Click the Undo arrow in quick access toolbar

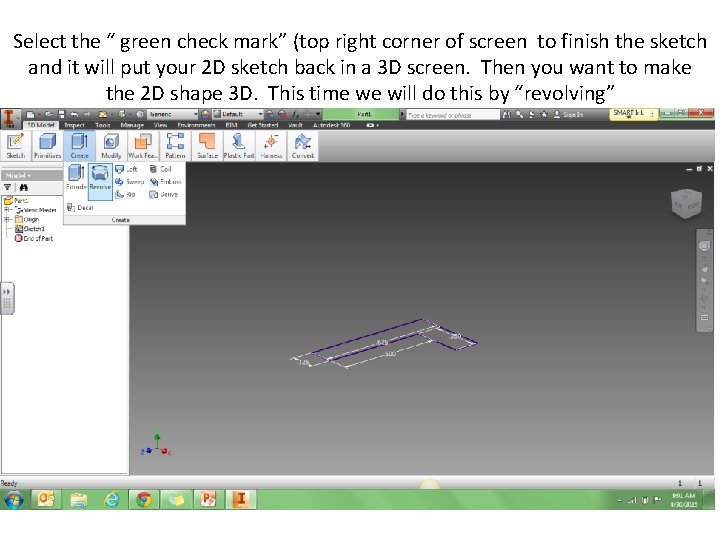[x=74, y=114]
